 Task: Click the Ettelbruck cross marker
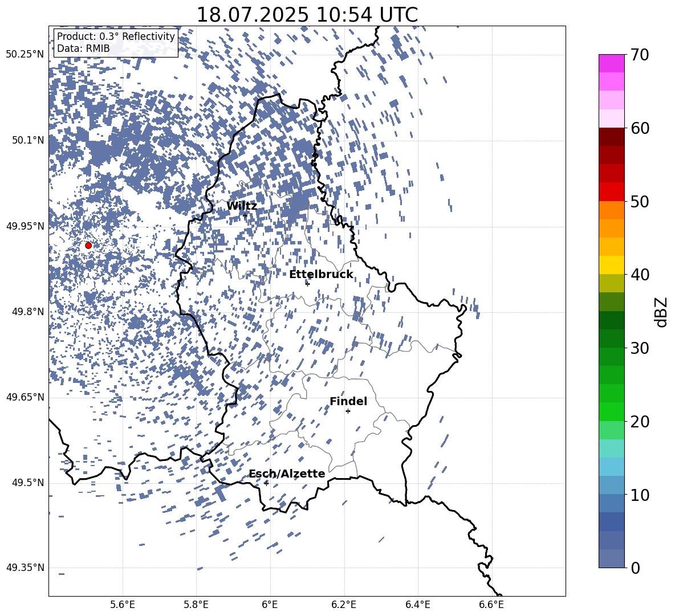(307, 284)
